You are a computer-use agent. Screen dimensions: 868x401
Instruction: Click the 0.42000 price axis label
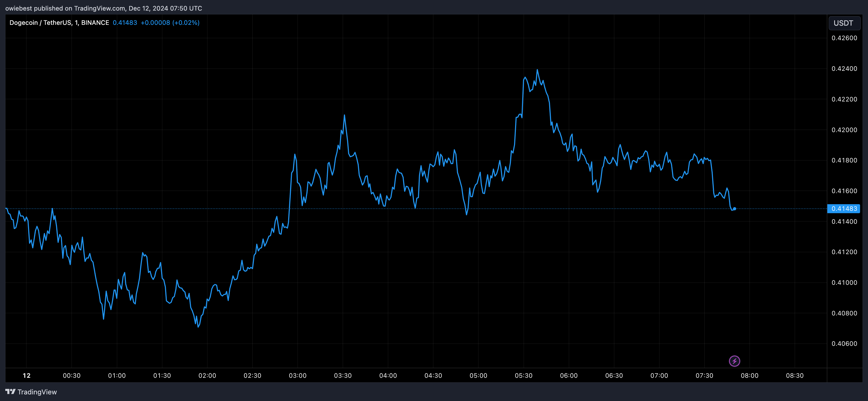click(844, 130)
